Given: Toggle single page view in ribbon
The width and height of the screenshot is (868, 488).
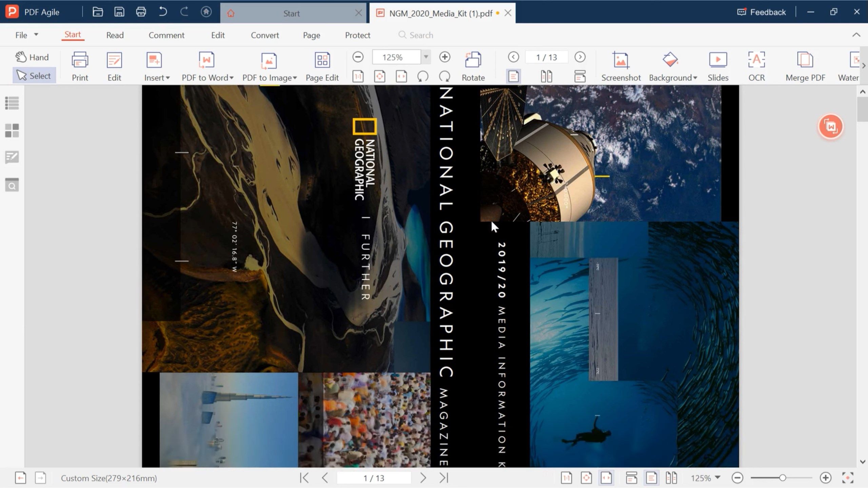Looking at the screenshot, I should tap(513, 77).
